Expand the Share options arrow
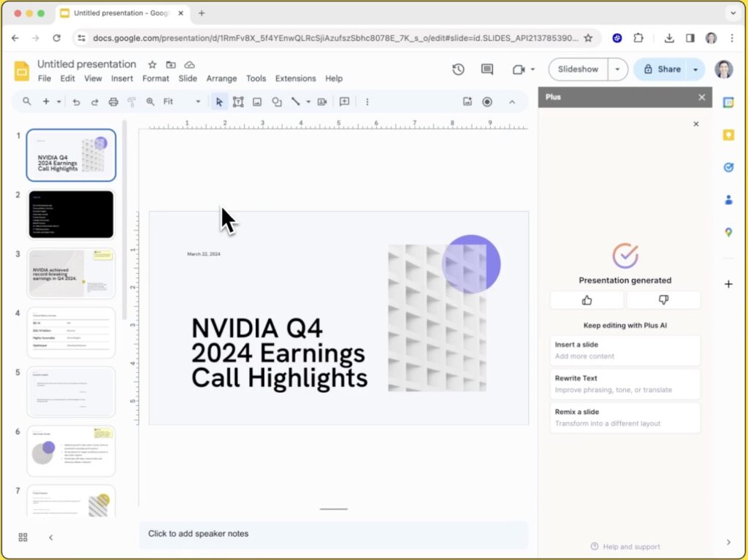 (695, 69)
